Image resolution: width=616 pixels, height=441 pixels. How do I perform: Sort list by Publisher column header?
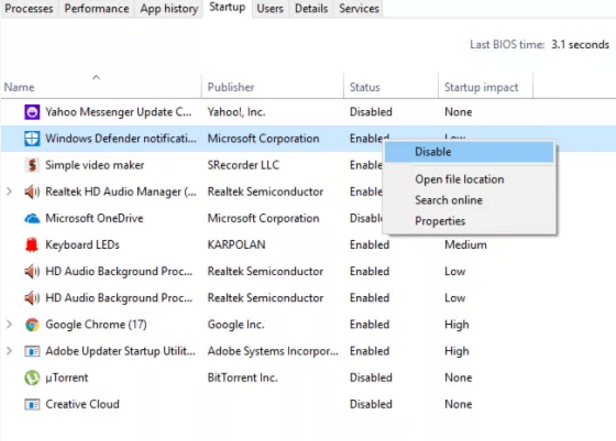pos(231,87)
